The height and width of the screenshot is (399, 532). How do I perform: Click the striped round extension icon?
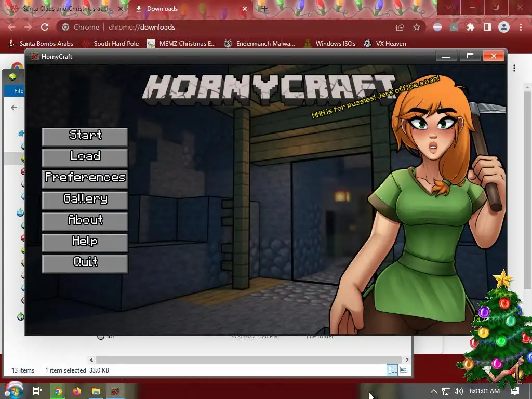(437, 27)
